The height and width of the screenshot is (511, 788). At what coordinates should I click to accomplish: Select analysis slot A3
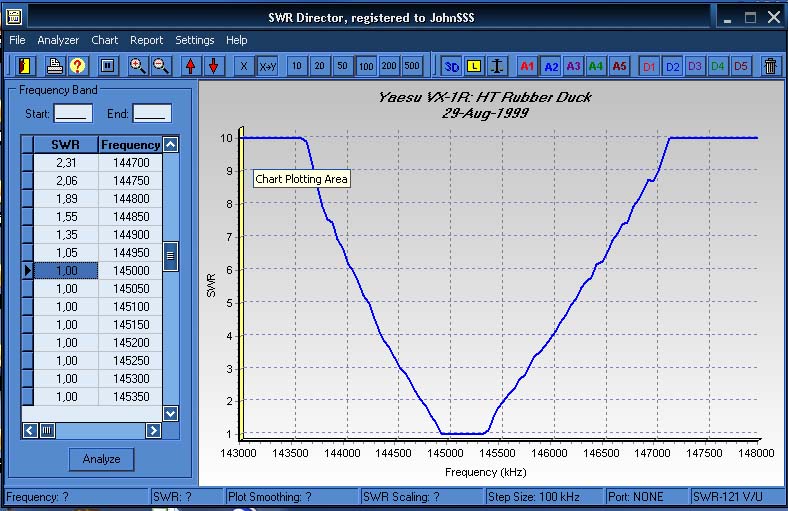(x=573, y=66)
